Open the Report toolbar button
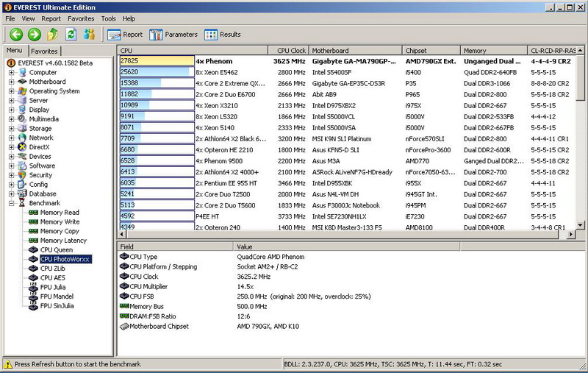The image size is (588, 373). click(125, 35)
